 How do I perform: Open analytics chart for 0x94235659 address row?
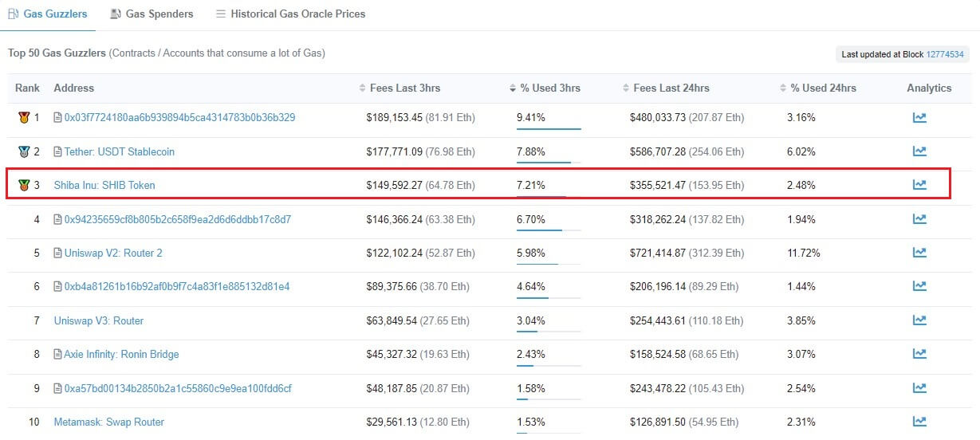click(919, 219)
